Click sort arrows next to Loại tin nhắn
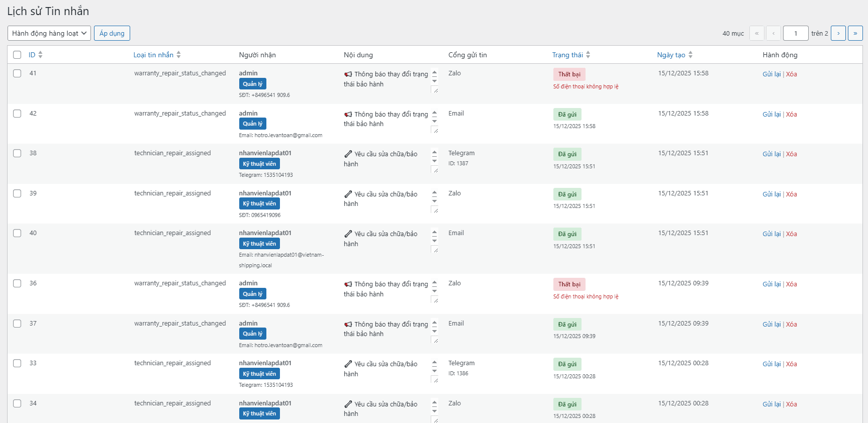This screenshot has height=423, width=868. [x=178, y=55]
